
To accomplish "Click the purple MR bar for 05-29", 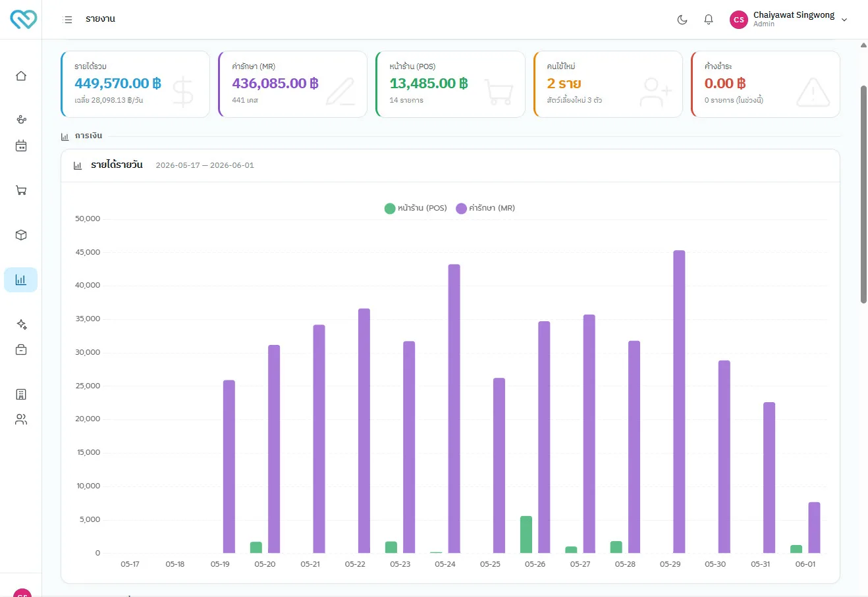I will pos(679,402).
